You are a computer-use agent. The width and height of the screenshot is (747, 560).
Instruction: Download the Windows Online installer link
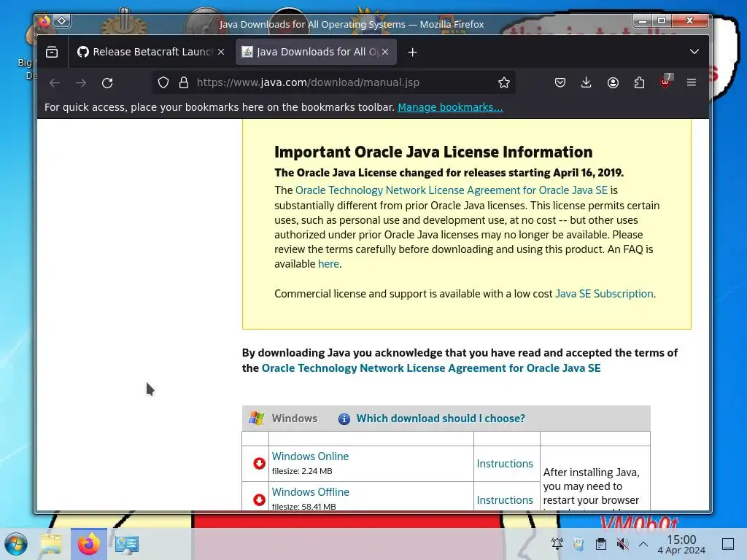310,456
